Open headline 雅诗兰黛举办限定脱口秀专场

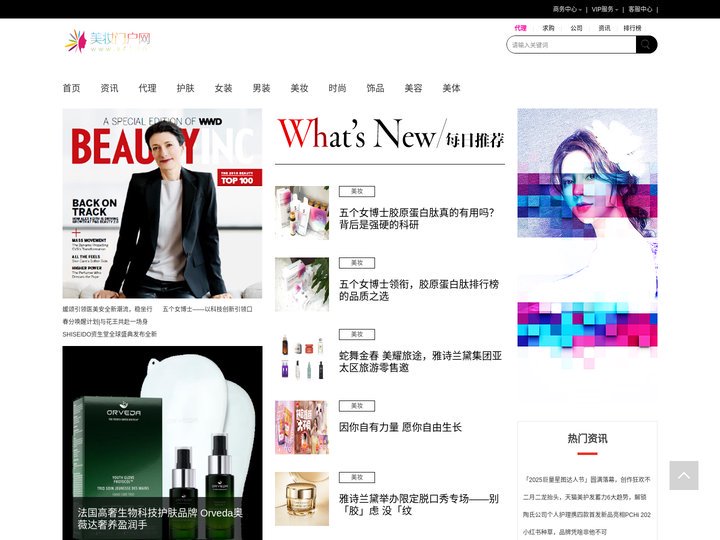(x=419, y=505)
